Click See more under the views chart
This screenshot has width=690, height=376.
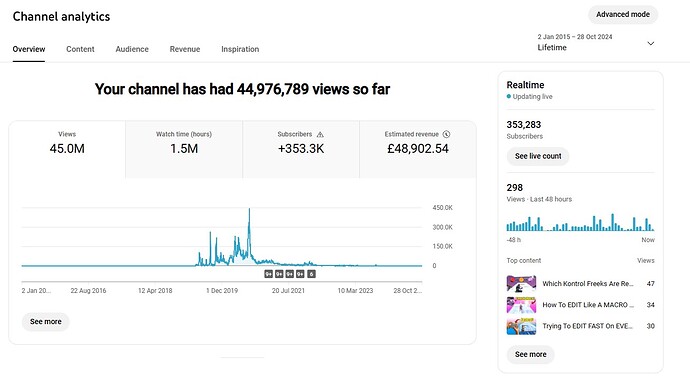[x=45, y=322]
